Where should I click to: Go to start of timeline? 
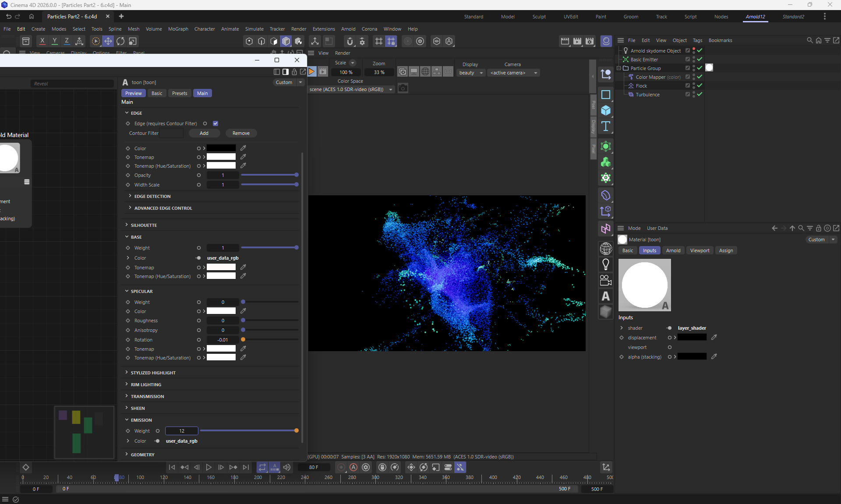coord(172,467)
